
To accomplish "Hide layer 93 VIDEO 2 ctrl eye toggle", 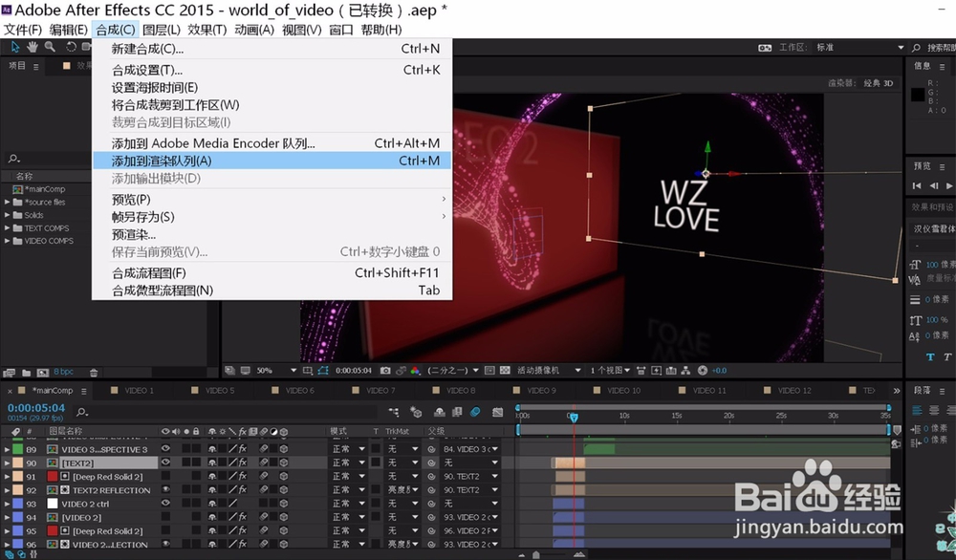I will coord(165,504).
